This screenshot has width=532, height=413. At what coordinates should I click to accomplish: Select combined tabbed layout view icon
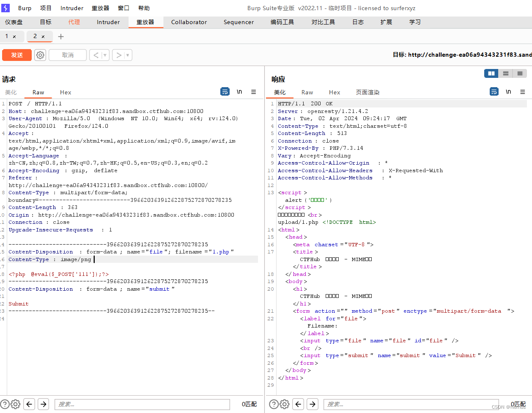click(x=520, y=74)
